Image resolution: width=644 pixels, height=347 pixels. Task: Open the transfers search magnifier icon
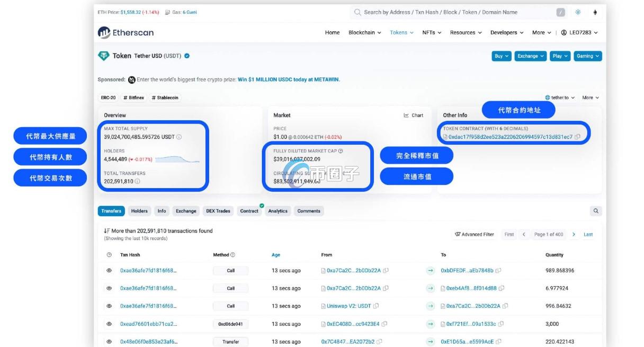(596, 210)
